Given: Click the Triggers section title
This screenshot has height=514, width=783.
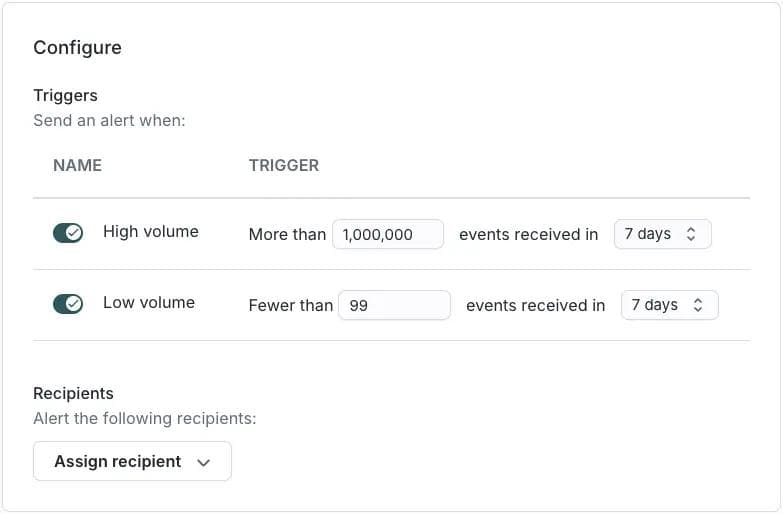Looking at the screenshot, I should pyautogui.click(x=65, y=95).
